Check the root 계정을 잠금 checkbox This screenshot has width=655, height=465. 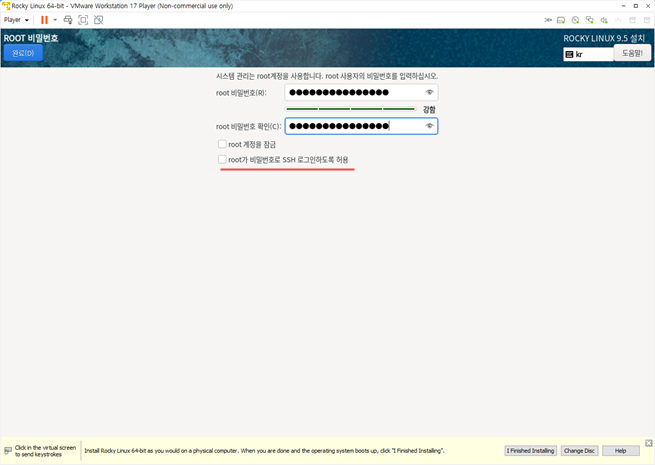click(x=222, y=144)
